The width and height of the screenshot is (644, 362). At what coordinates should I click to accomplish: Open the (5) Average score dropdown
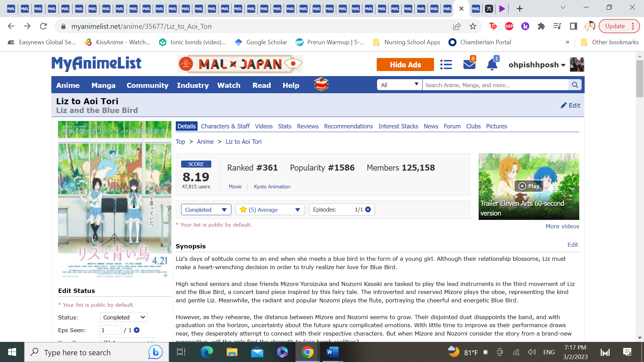pos(270,209)
